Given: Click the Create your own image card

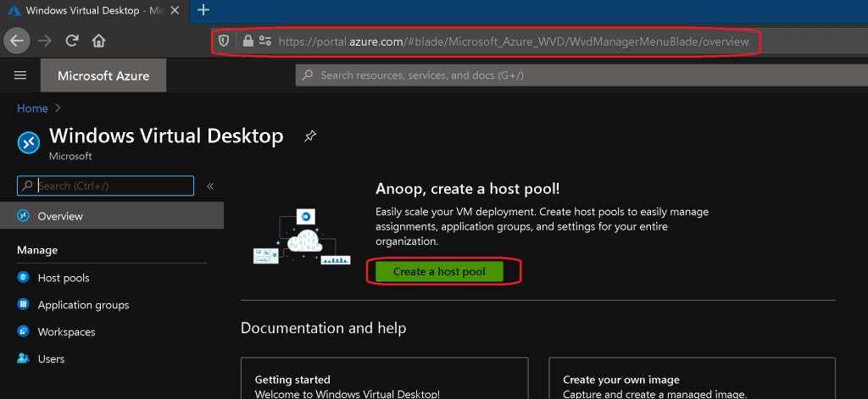Looking at the screenshot, I should click(692, 379).
